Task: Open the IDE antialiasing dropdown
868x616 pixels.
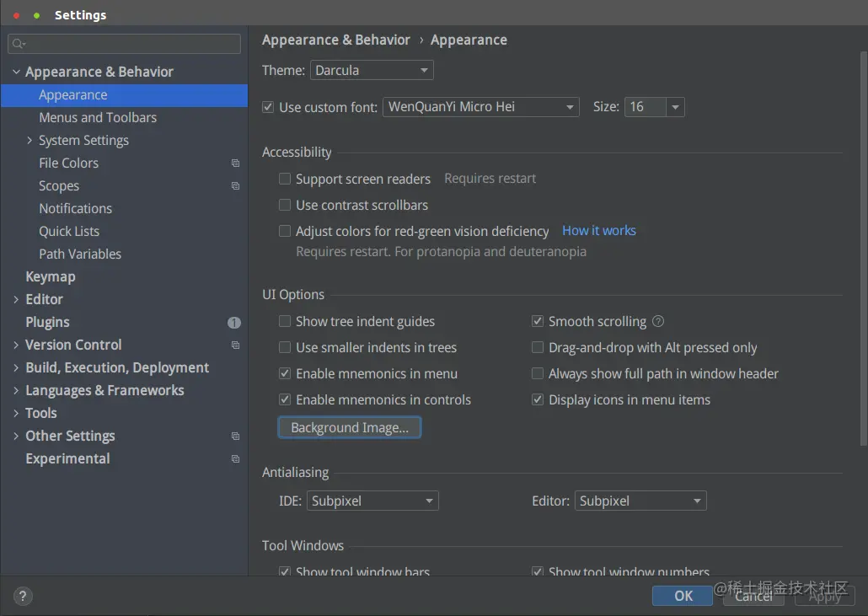Action: click(372, 501)
